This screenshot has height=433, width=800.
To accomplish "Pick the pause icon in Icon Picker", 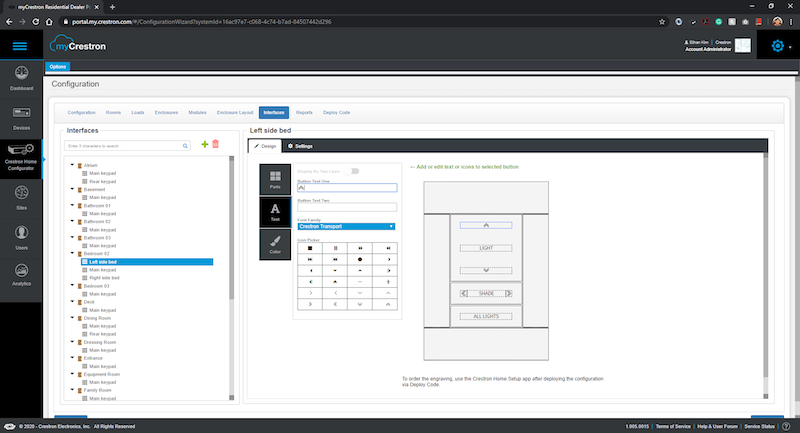I will (335, 248).
